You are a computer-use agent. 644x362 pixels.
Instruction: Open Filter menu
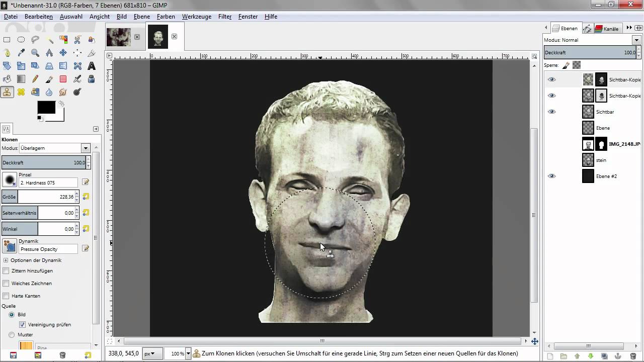225,17
